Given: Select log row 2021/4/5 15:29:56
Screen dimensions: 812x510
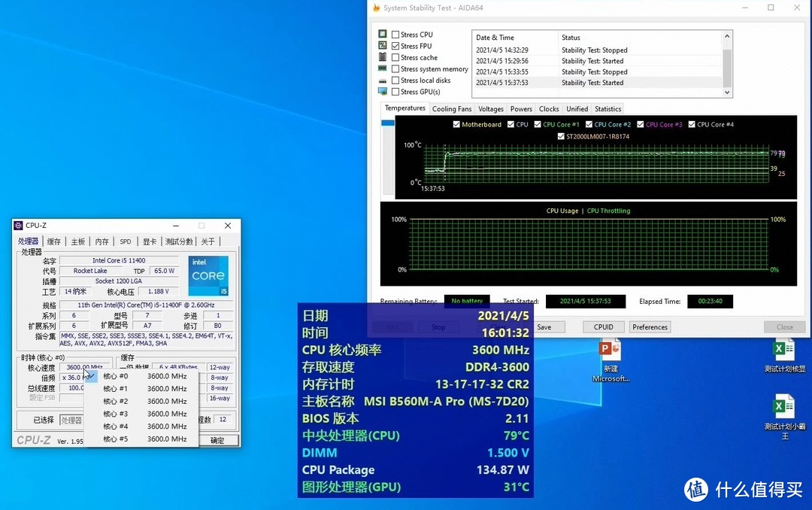Looking at the screenshot, I should pyautogui.click(x=597, y=61).
